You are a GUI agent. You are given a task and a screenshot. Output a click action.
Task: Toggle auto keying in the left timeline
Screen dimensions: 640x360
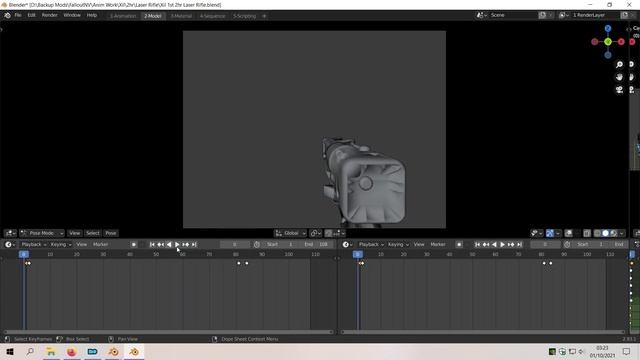(x=133, y=244)
